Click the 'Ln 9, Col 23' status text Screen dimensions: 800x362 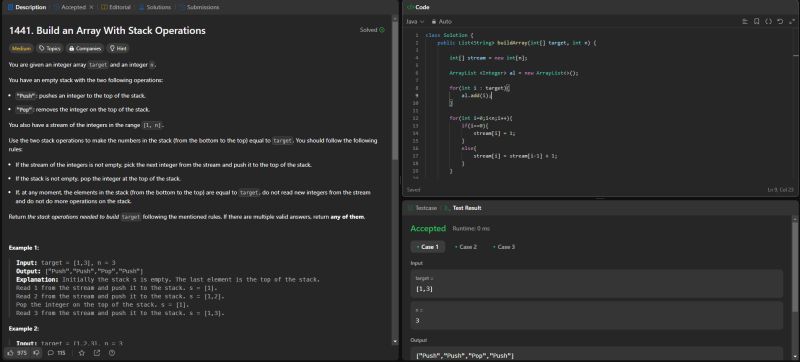point(781,190)
